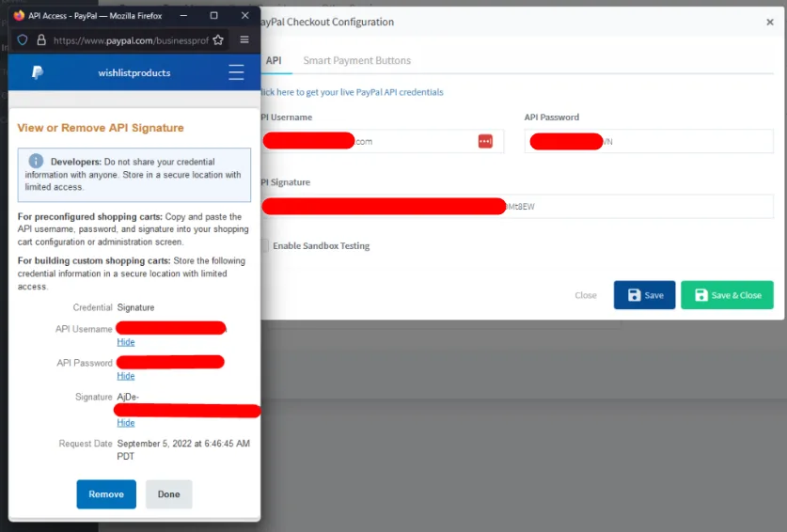787x532 pixels.
Task: Enable Sandbox Testing checkbox
Action: [264, 246]
